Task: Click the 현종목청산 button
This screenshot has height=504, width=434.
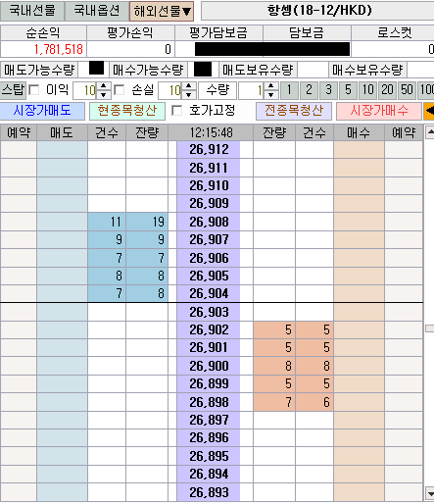Action: [x=127, y=111]
